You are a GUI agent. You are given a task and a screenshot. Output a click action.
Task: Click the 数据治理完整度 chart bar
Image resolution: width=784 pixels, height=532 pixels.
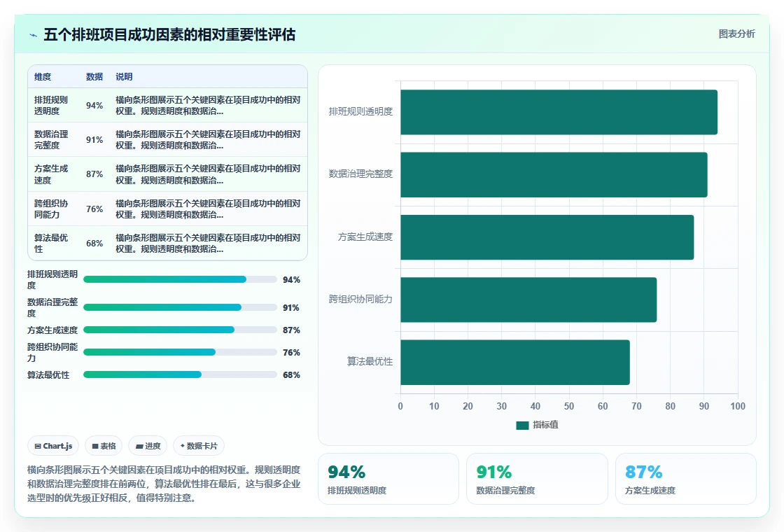(x=554, y=174)
